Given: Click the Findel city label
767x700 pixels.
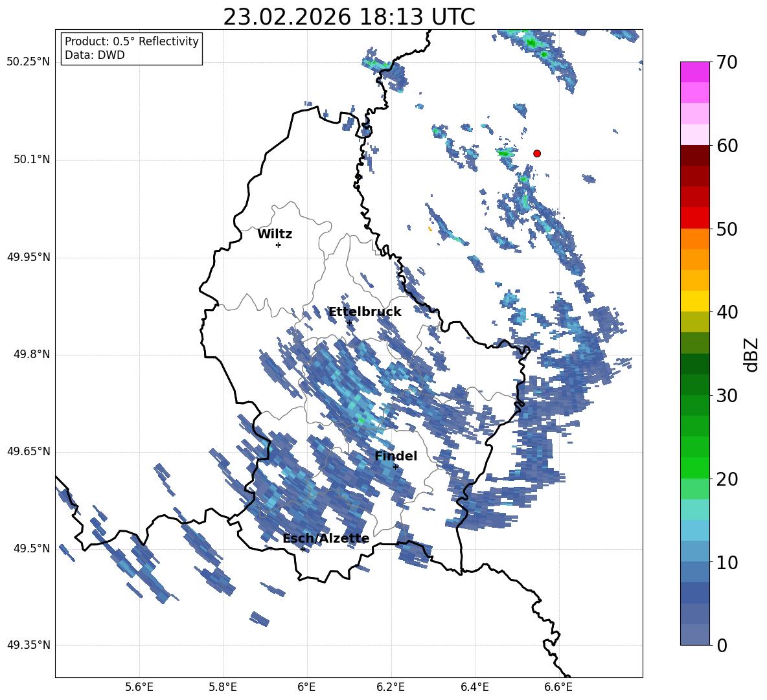Looking at the screenshot, I should click(396, 456).
